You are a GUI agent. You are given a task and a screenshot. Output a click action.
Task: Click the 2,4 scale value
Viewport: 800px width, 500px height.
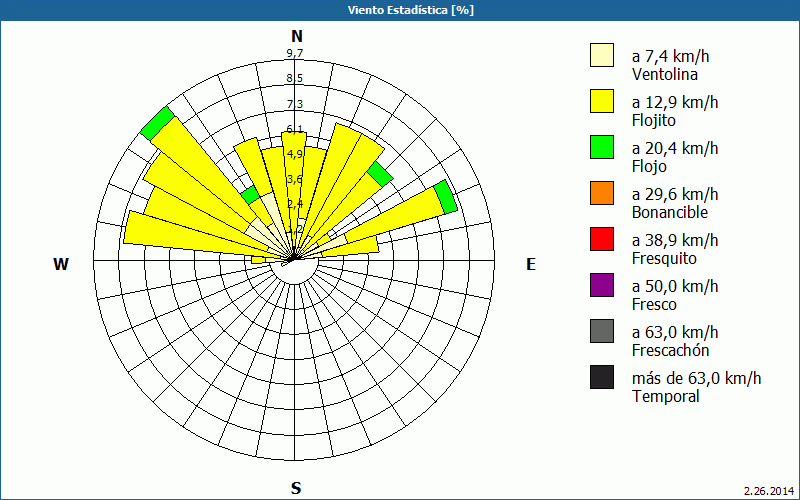tap(295, 205)
